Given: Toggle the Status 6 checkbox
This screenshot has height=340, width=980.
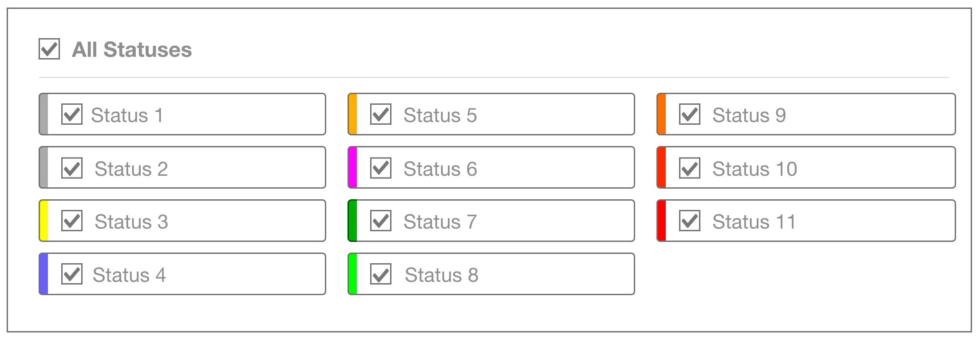Looking at the screenshot, I should [x=381, y=168].
